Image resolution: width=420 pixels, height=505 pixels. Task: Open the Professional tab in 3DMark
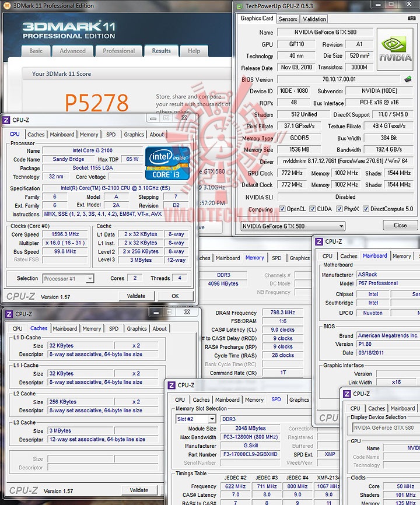tap(119, 51)
